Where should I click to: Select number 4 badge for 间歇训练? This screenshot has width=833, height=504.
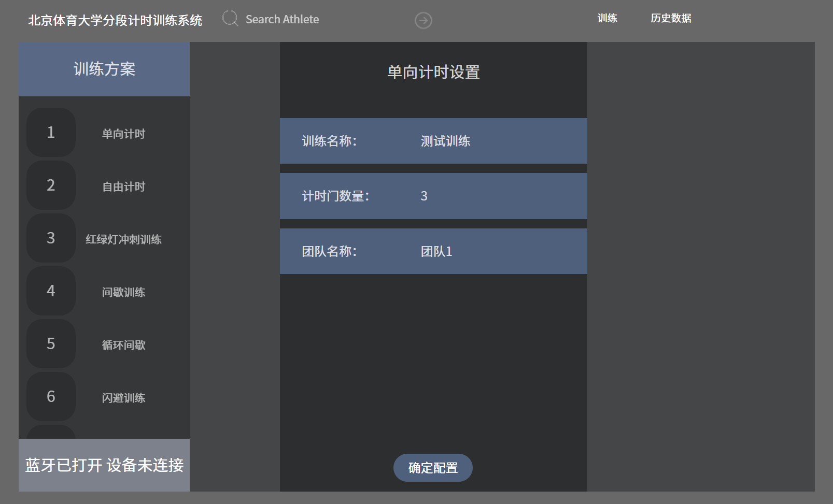click(51, 291)
